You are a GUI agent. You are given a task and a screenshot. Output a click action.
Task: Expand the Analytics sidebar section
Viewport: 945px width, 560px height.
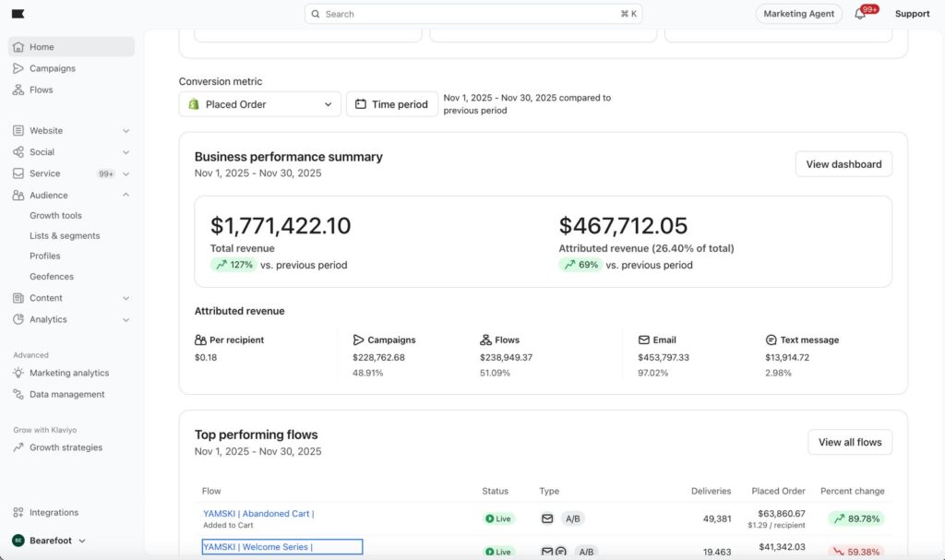click(x=126, y=319)
